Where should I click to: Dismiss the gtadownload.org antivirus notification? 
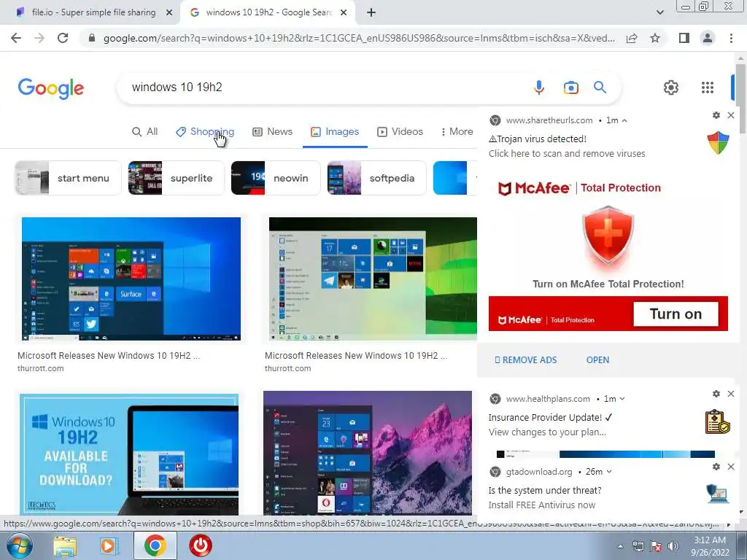731,467
